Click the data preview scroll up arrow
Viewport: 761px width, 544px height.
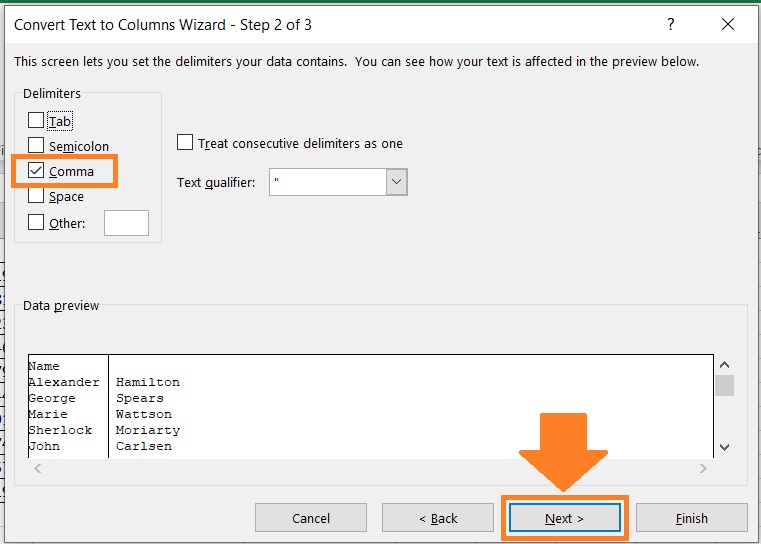pyautogui.click(x=725, y=365)
